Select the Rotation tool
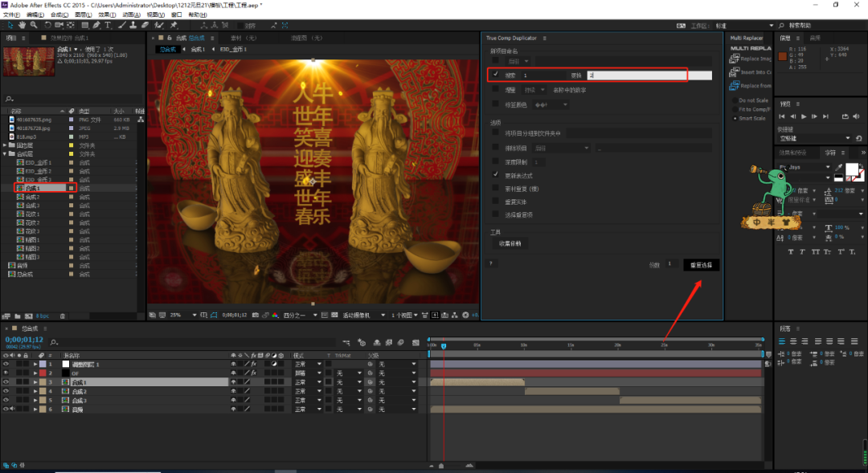The height and width of the screenshot is (473, 868). (47, 26)
